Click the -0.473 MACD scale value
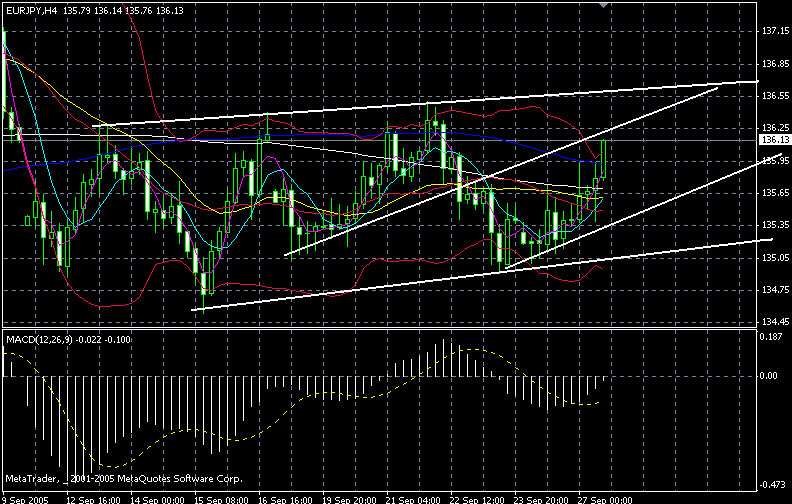This screenshot has height=504, width=792. [772, 485]
